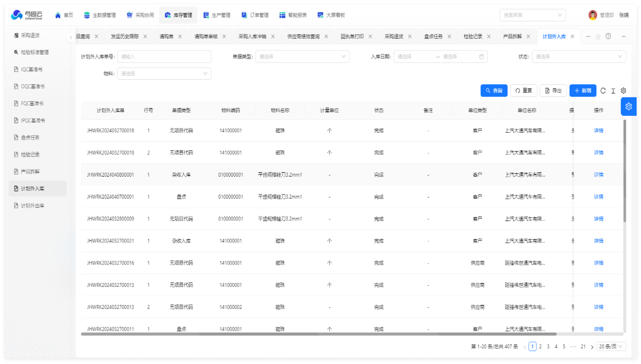Close the 计划外入库 tab
Screen dimensions: 641x364
(572, 37)
